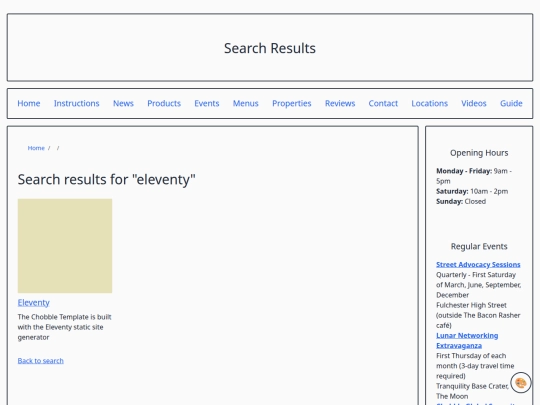Viewport: 540px width, 405px height.
Task: Click the 'Saturday: 10am - 2pm' text
Action: coord(472,191)
